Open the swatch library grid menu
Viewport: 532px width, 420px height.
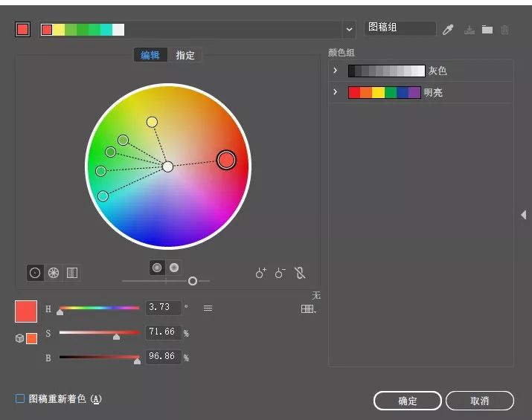pyautogui.click(x=309, y=308)
